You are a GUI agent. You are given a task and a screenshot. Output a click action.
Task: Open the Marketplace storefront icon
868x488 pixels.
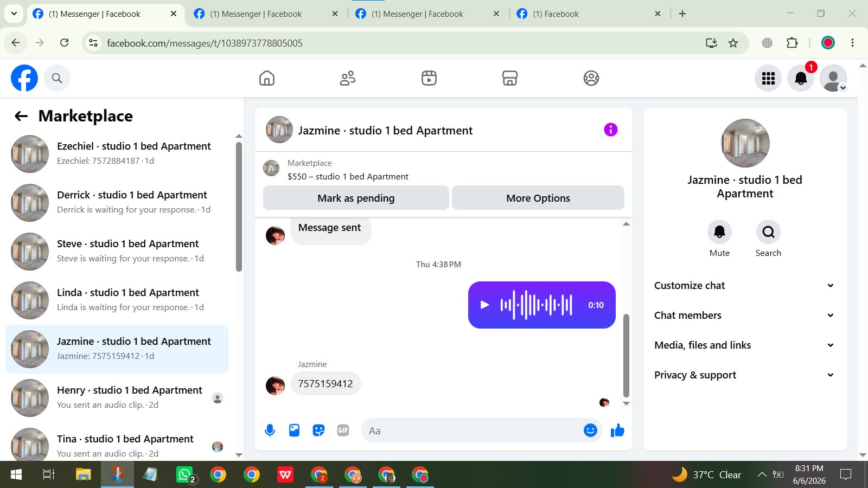pos(510,78)
